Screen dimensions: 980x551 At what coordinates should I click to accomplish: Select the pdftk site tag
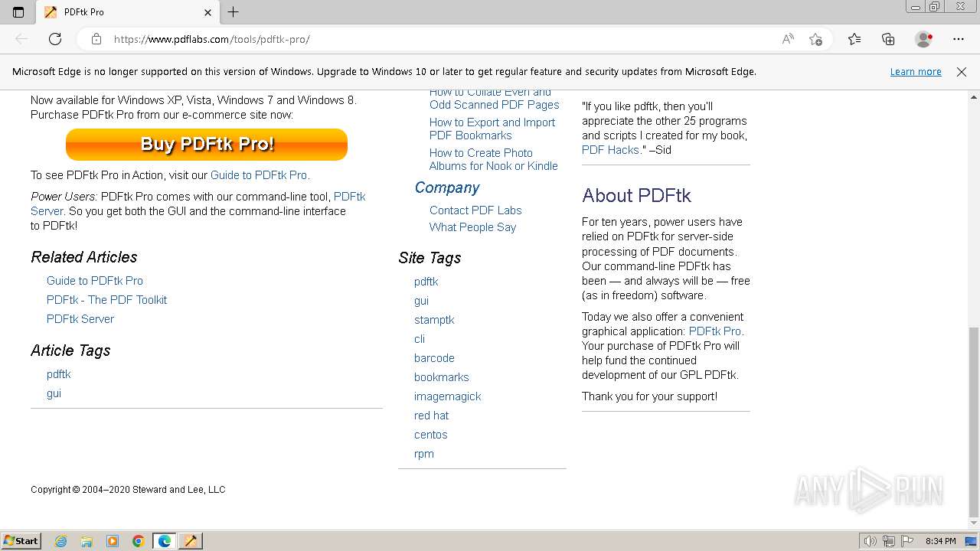click(426, 282)
